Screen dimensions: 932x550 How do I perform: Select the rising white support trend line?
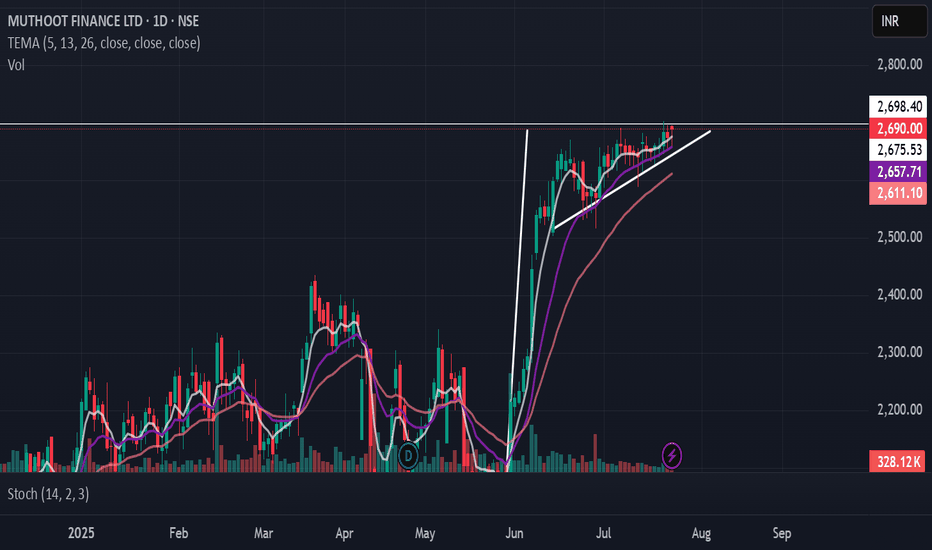pyautogui.click(x=632, y=180)
